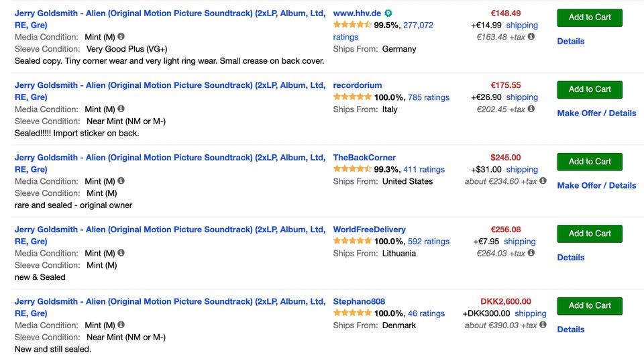The image size is (644, 357).
Task: Add the recordorium €175.55 listing to cart
Action: (589, 89)
